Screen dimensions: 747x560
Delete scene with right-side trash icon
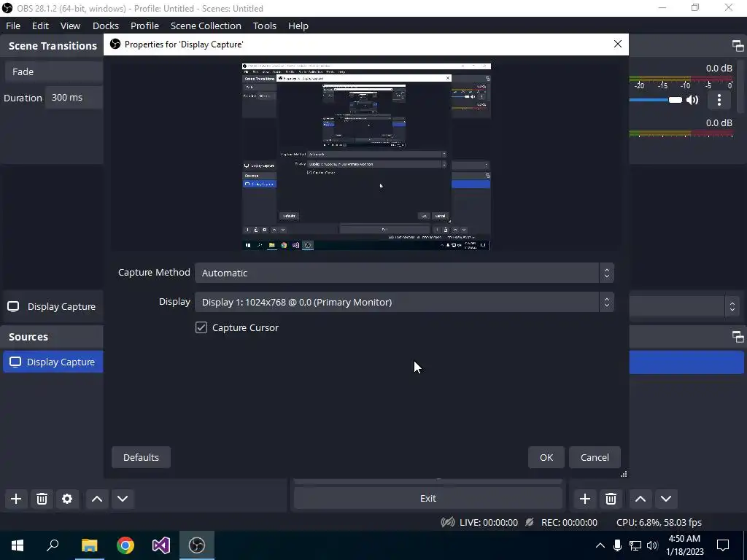pyautogui.click(x=611, y=499)
